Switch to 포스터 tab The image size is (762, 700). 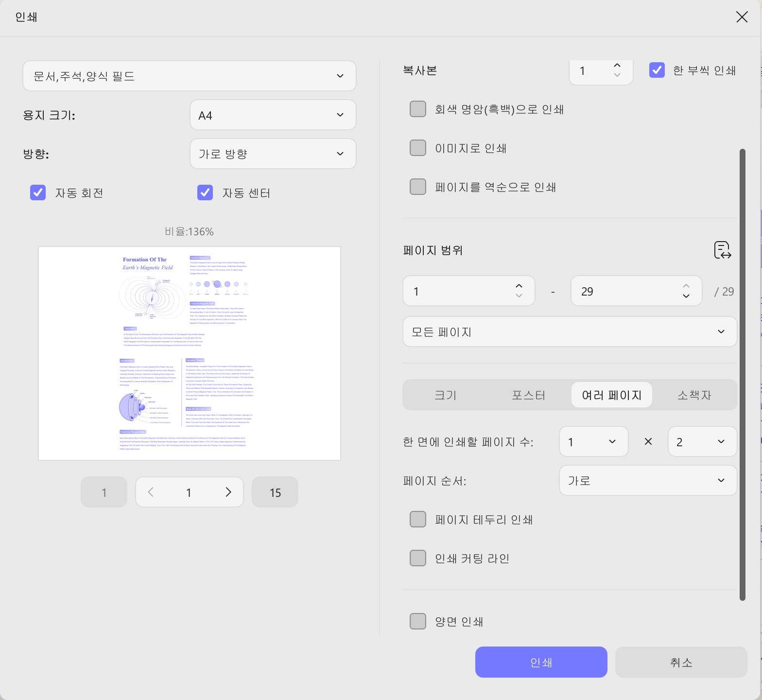click(x=529, y=395)
